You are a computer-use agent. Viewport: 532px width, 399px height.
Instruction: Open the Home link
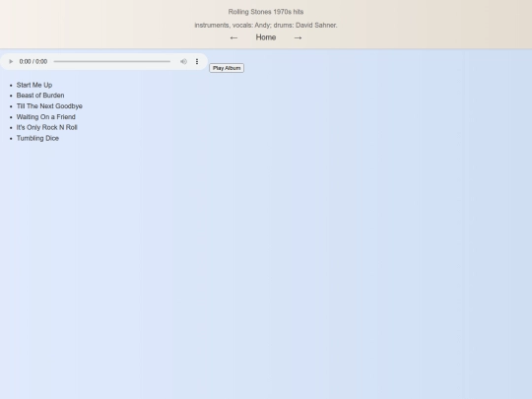pos(266,37)
